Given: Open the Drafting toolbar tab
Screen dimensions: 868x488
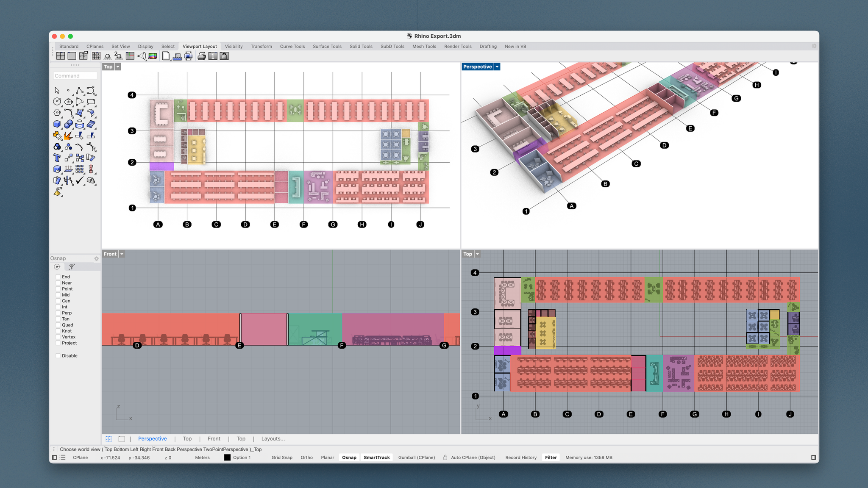Looking at the screenshot, I should tap(488, 47).
